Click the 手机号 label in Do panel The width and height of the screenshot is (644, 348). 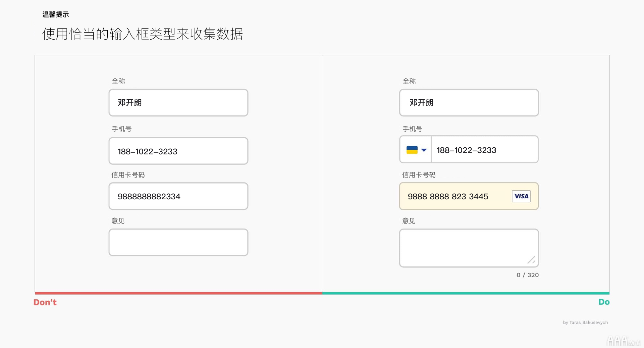coord(413,129)
